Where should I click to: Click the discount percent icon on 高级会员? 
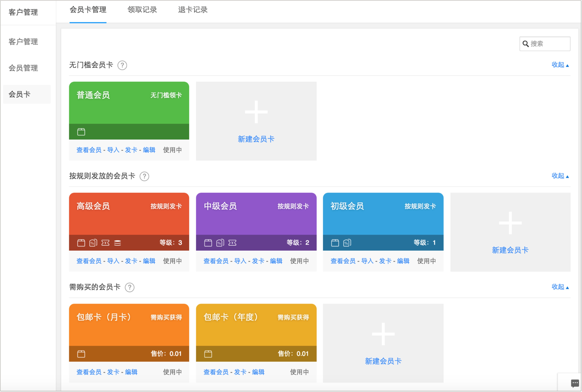(93, 243)
